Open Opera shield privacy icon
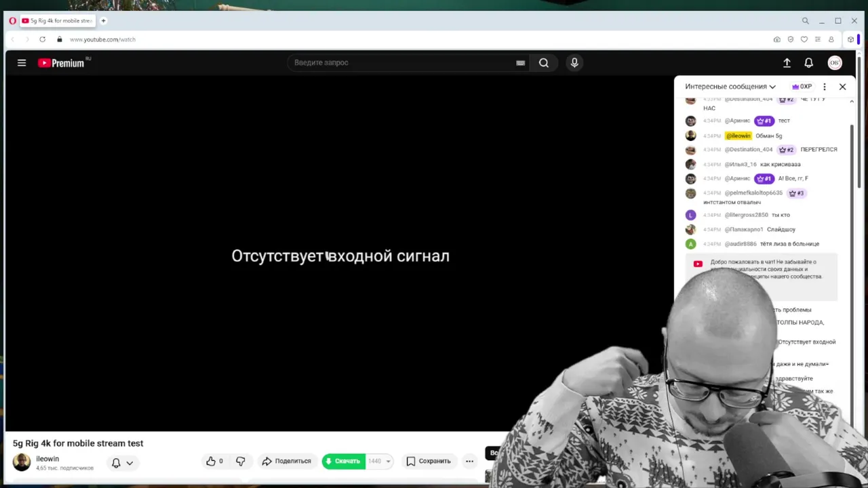The height and width of the screenshot is (488, 868). (790, 39)
